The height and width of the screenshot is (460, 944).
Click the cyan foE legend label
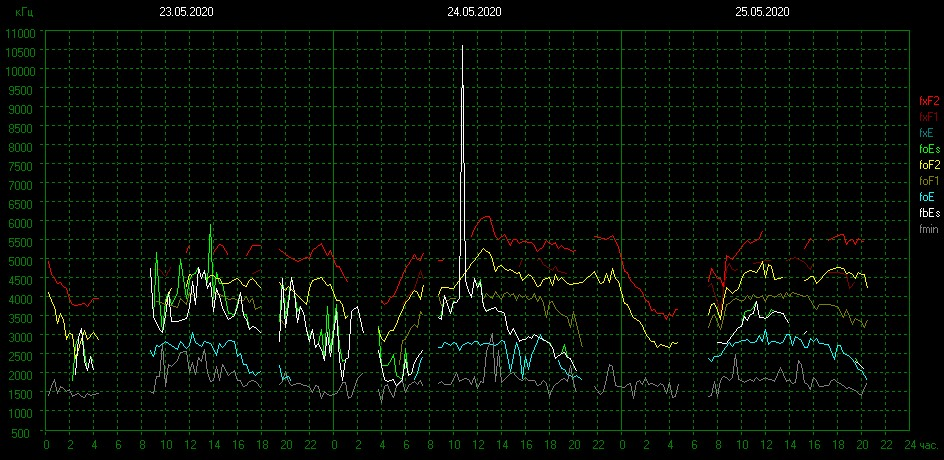click(x=927, y=197)
